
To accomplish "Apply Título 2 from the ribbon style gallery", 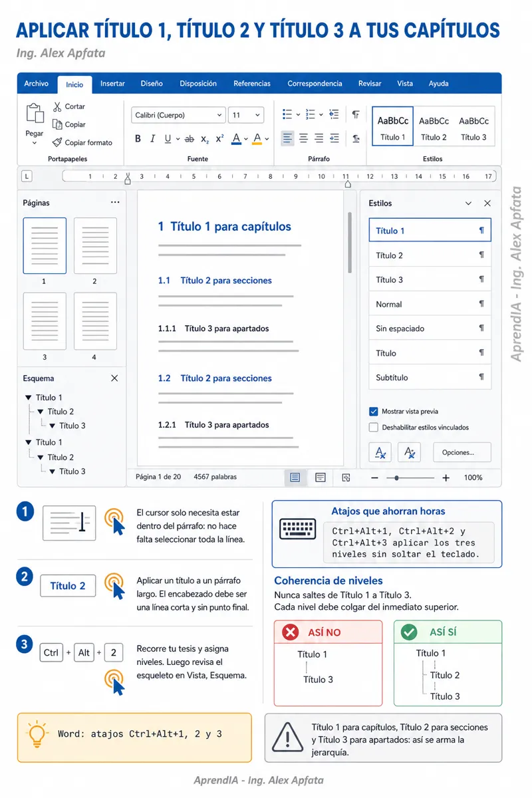I will 434,126.
